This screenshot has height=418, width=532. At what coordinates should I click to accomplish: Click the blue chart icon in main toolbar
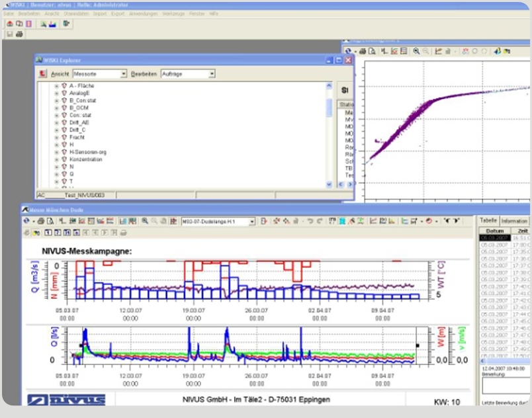click(x=52, y=24)
